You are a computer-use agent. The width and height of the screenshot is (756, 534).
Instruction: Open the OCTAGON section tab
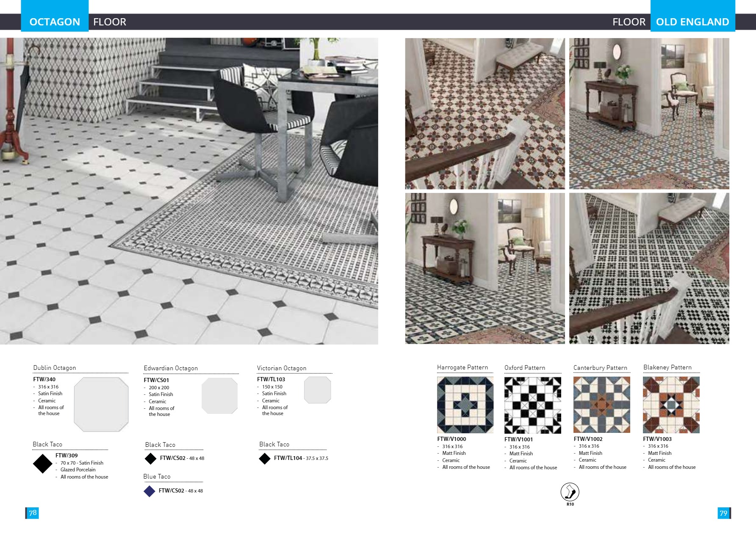tap(54, 22)
